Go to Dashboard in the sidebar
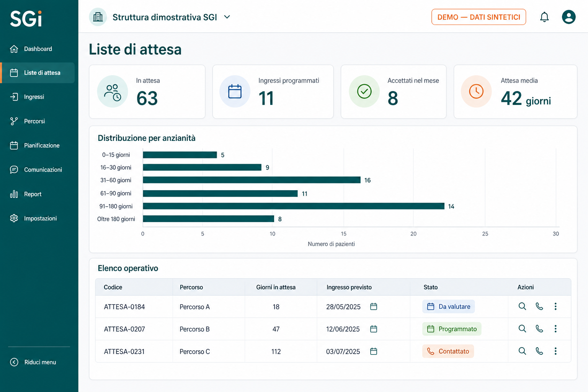The height and width of the screenshot is (392, 588). point(38,49)
